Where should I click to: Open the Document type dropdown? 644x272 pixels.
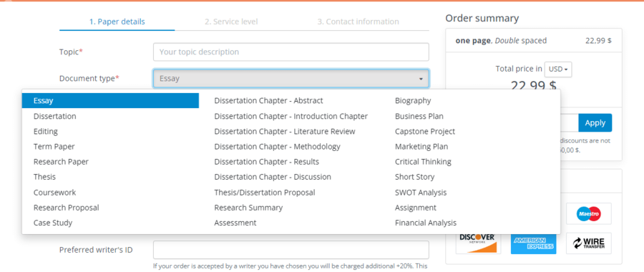coord(291,79)
